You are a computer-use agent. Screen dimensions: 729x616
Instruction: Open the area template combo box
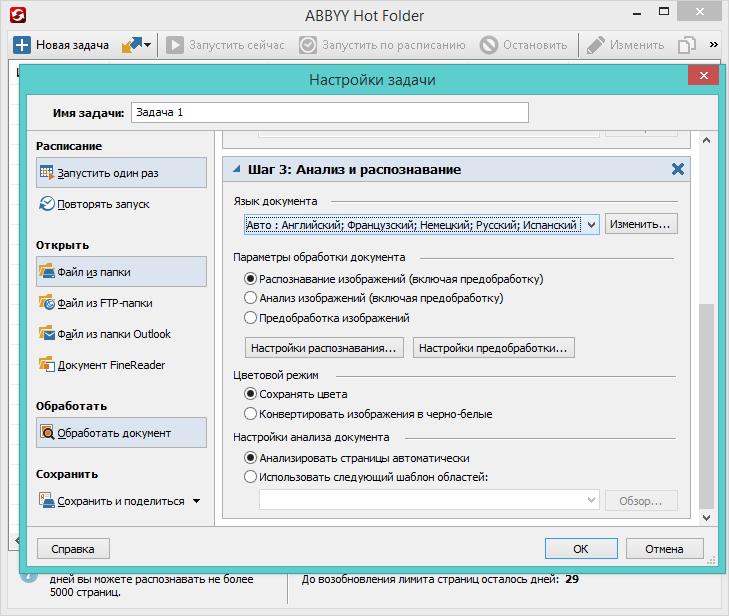(x=429, y=500)
